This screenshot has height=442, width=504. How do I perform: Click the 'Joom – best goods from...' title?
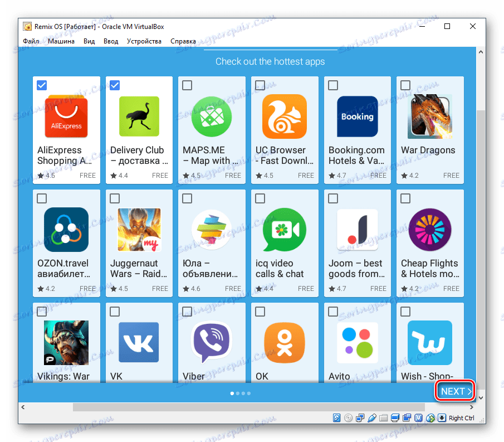(x=356, y=269)
